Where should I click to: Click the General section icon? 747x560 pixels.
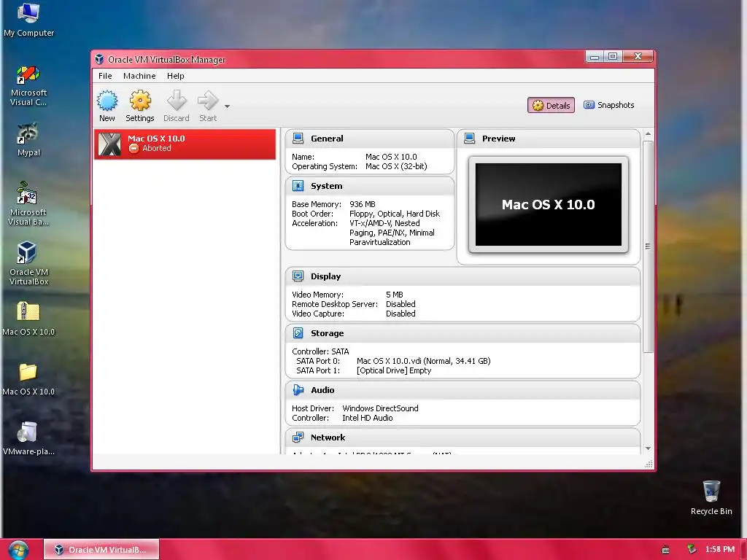click(298, 138)
